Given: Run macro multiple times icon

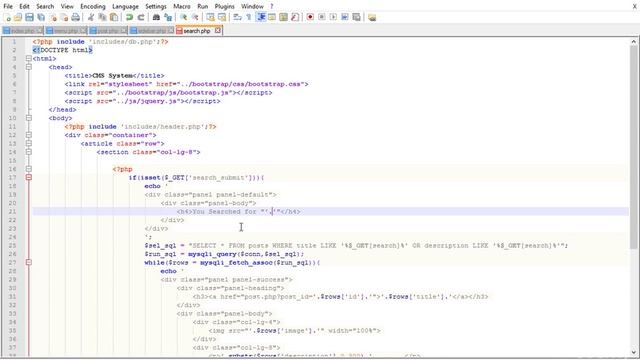Looking at the screenshot, I should point(345,17).
